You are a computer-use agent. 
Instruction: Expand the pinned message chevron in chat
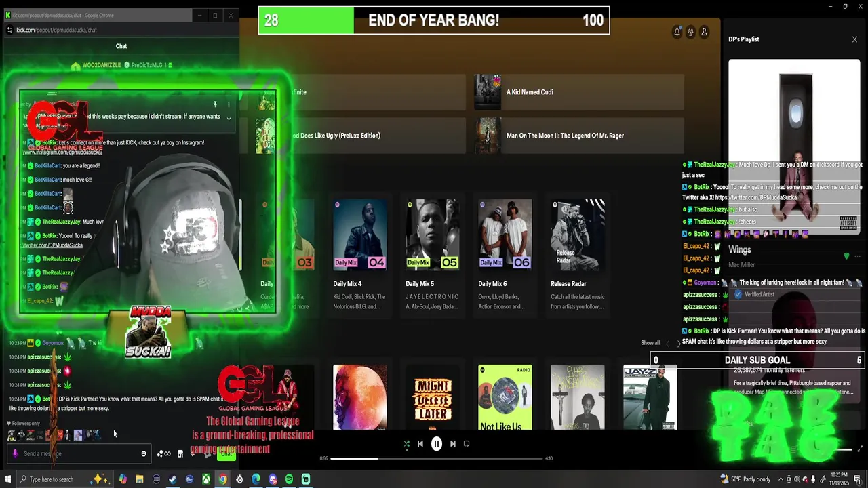point(229,119)
